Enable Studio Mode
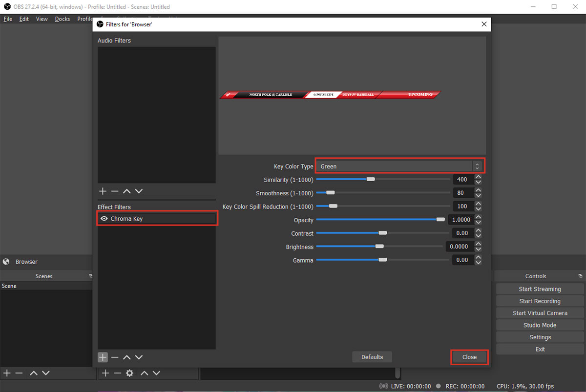Image resolution: width=586 pixels, height=392 pixels. [x=540, y=325]
